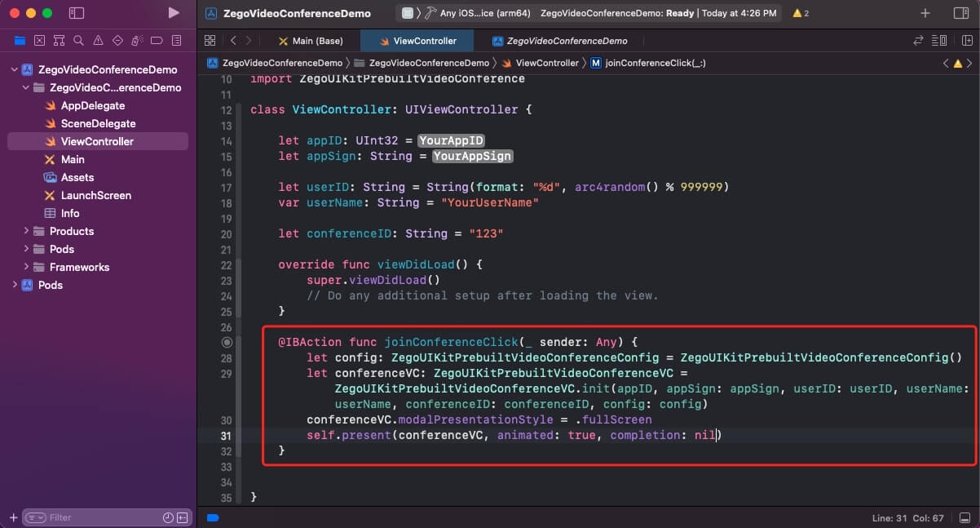
Task: Click the YourAppID placeholder token
Action: (x=452, y=140)
